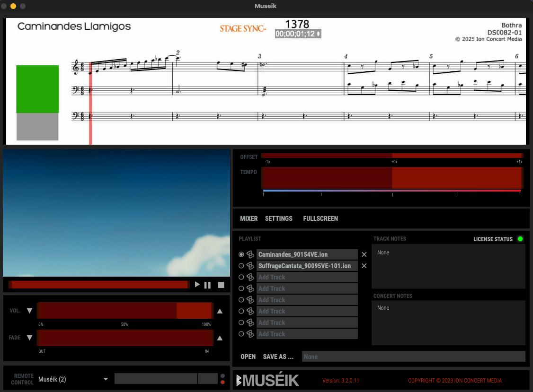This screenshot has height=392, width=533.
Task: Click the red playhead line in the score
Action: (90, 103)
